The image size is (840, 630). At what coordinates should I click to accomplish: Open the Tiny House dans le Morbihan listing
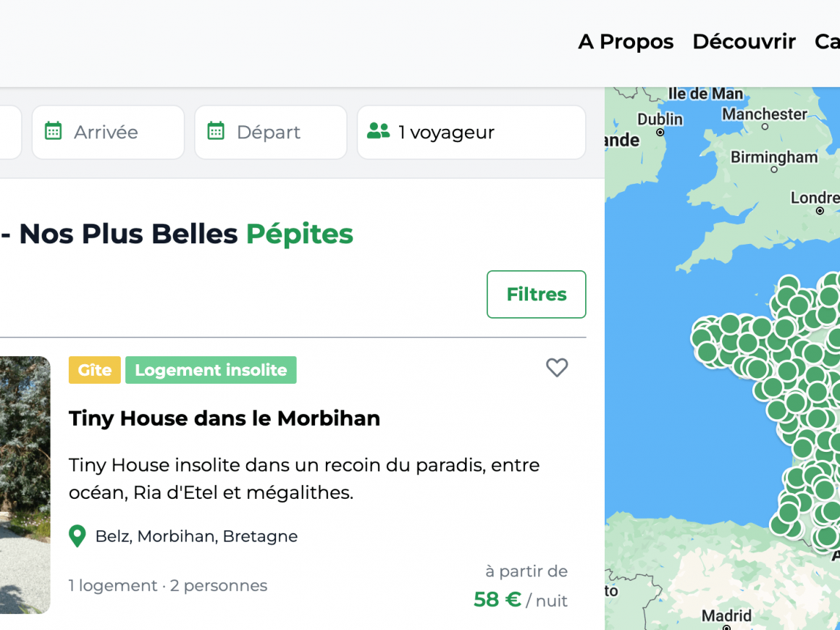point(224,419)
